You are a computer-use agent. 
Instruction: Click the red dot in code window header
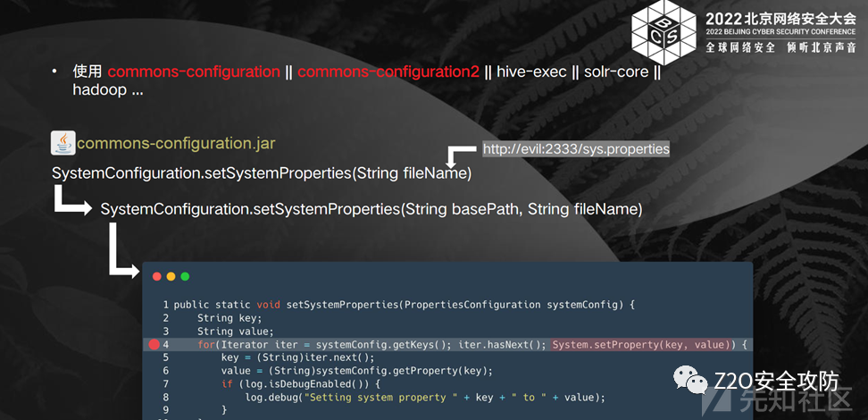pos(156,276)
